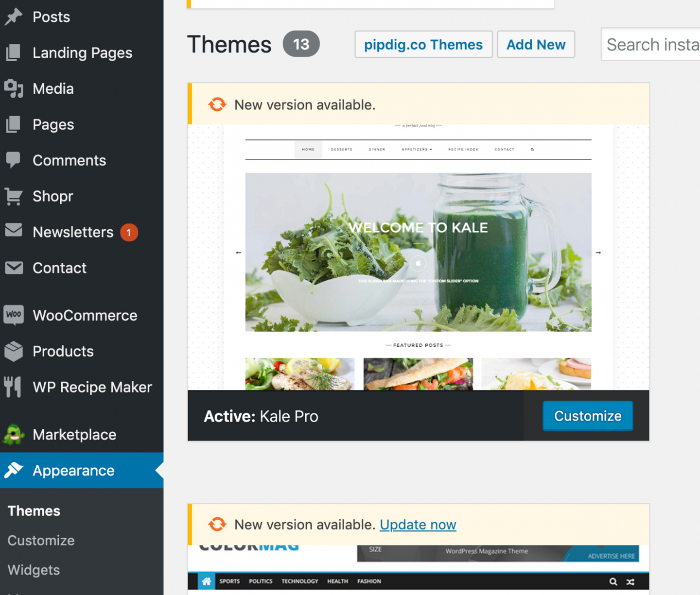Click the Products box icon
The image size is (700, 595).
tap(14, 351)
